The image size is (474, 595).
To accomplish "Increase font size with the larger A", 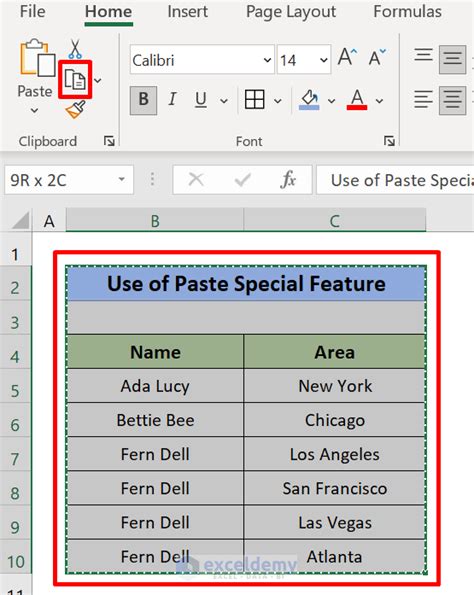I will click(x=347, y=57).
